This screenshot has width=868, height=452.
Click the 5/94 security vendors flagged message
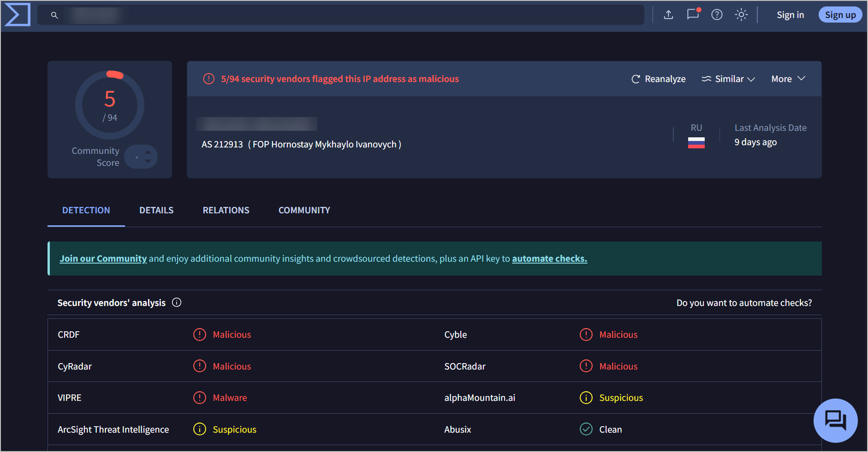(x=340, y=79)
